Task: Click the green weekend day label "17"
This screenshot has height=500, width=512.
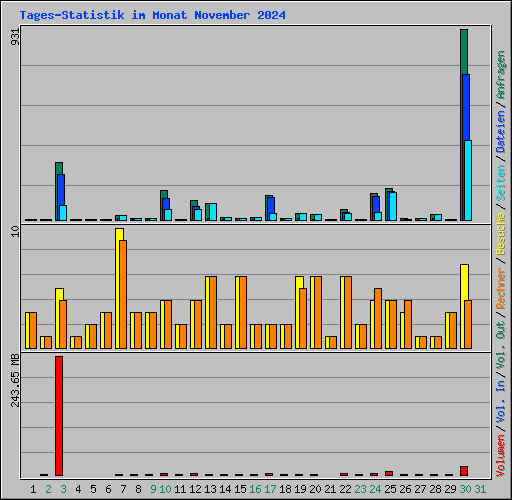Action: point(270,489)
